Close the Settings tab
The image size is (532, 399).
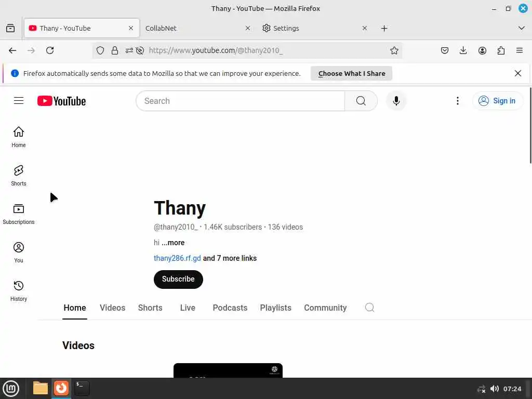(365, 28)
